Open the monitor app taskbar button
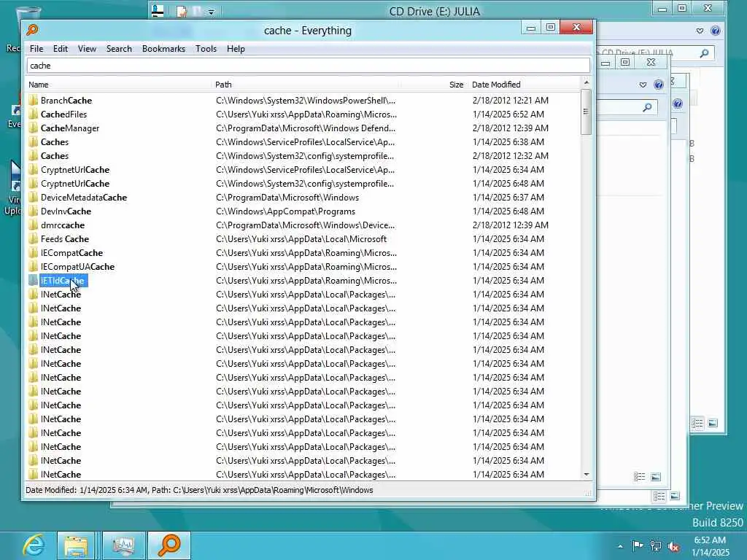Screen dimensions: 747x560 [124, 545]
